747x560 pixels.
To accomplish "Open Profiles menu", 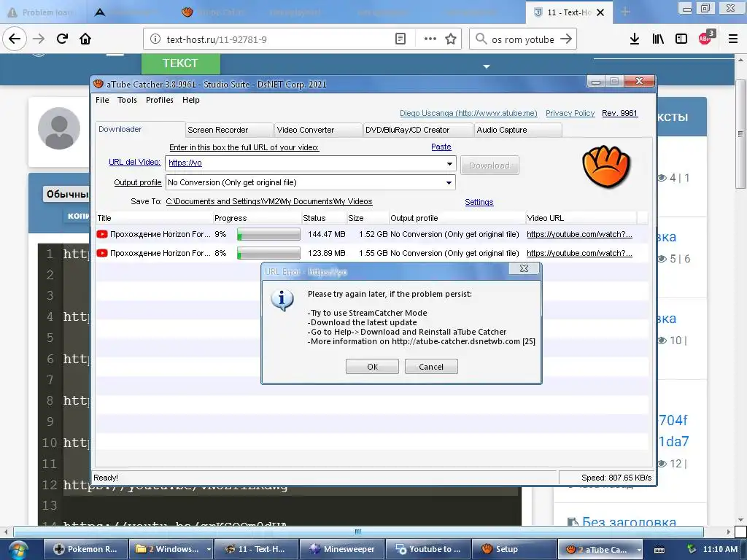I will 160,100.
